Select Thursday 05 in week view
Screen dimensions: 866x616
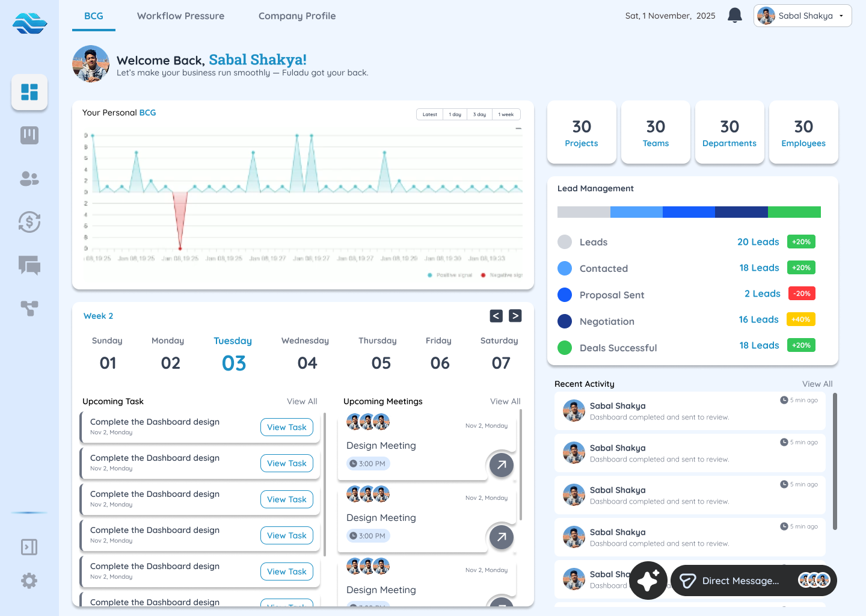[x=378, y=354]
